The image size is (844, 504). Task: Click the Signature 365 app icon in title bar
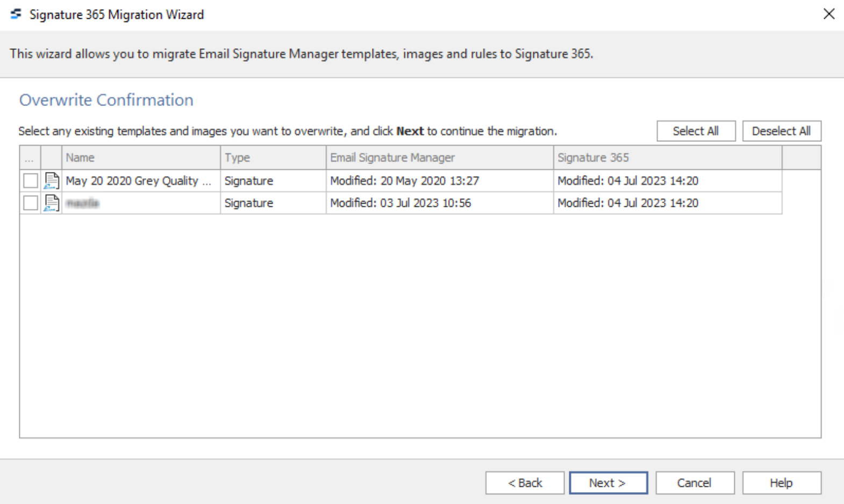tap(16, 14)
